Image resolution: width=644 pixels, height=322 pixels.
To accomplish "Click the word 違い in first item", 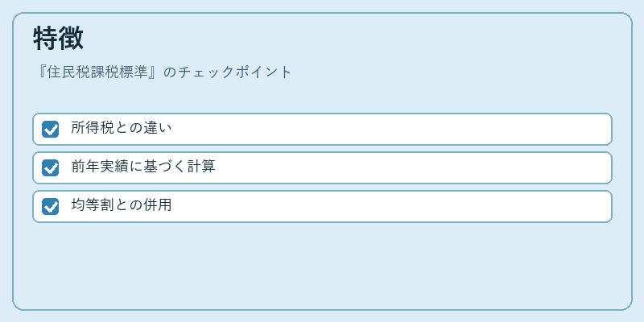I will point(157,128).
